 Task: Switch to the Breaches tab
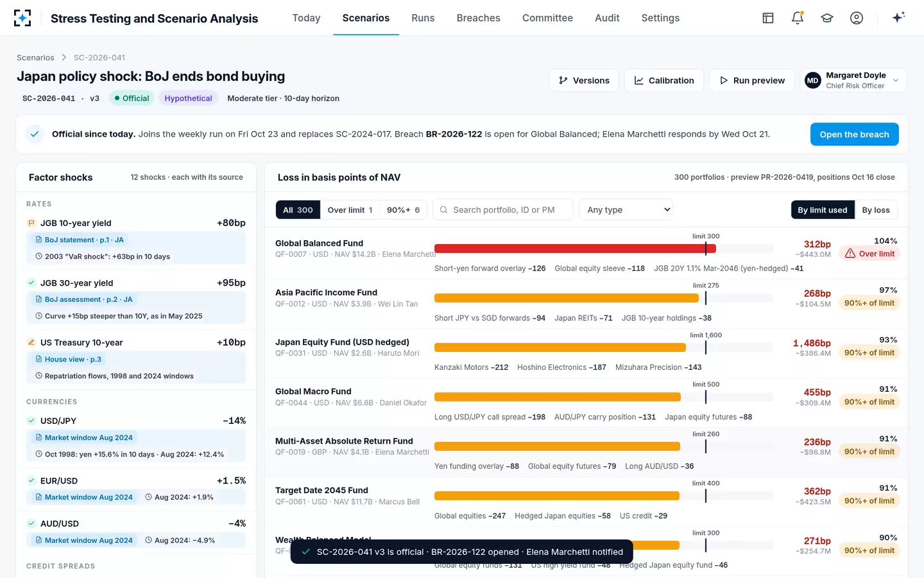pyautogui.click(x=478, y=18)
